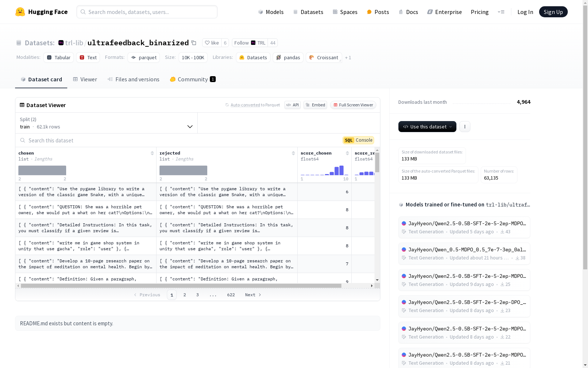Expand the Use this dataset dropdown
The width and height of the screenshot is (588, 368).
tap(427, 127)
